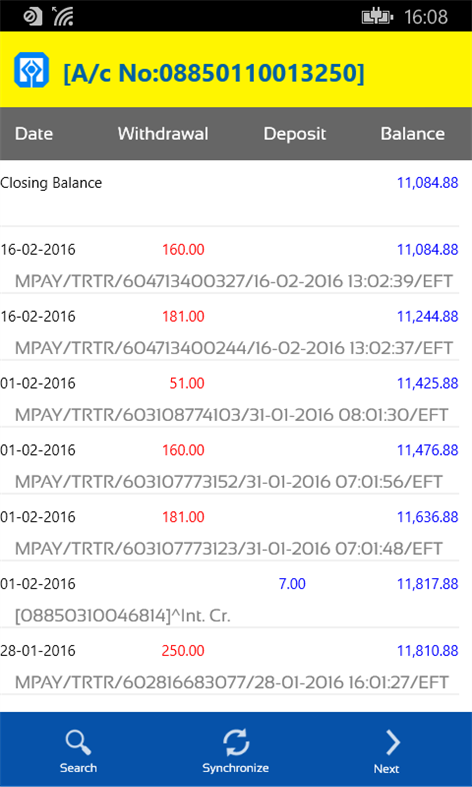Tap the data sense icon in status bar
The image size is (472, 787).
(x=33, y=16)
